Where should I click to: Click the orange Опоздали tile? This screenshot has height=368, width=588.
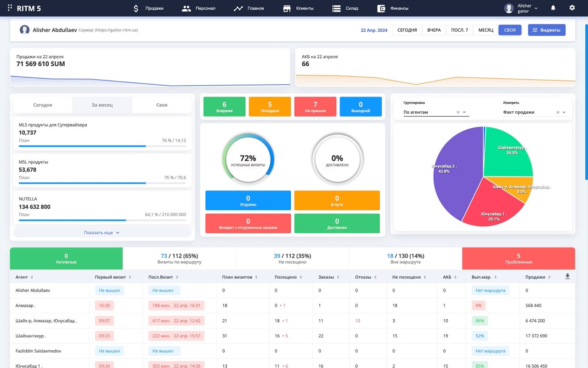coord(270,107)
